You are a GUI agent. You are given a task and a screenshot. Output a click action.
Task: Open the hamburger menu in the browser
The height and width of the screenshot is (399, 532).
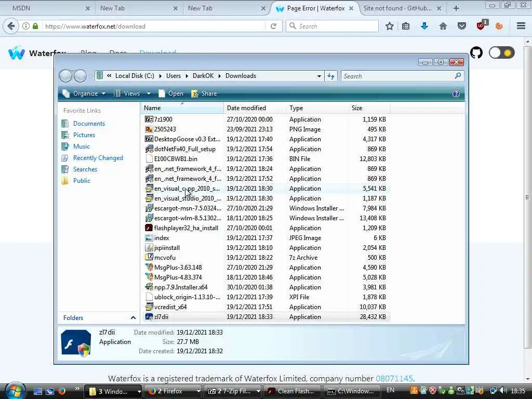[x=521, y=26]
